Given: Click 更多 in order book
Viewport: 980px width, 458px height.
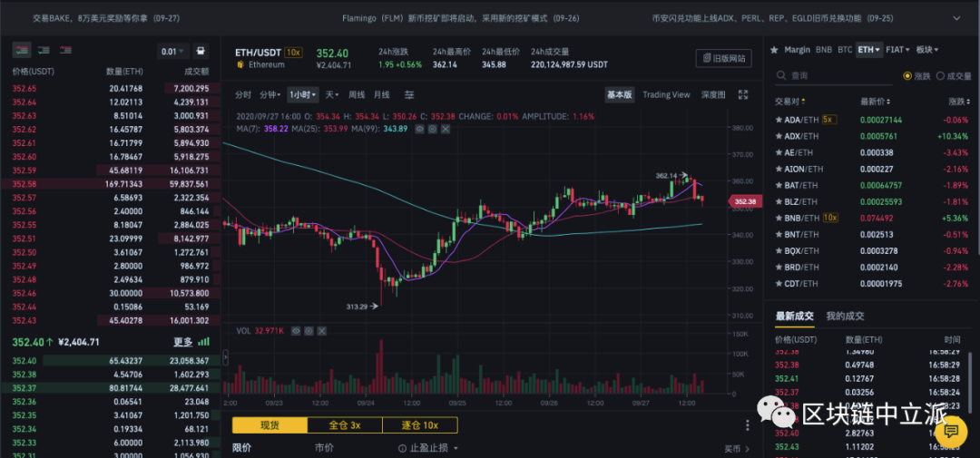Looking at the screenshot, I should (183, 343).
